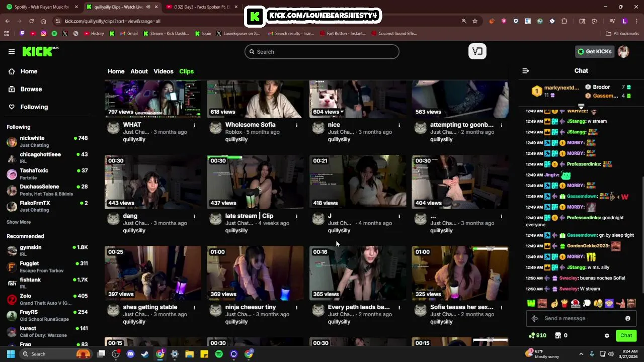Click the green Chat send button
This screenshot has height=362, width=644.
626,335
